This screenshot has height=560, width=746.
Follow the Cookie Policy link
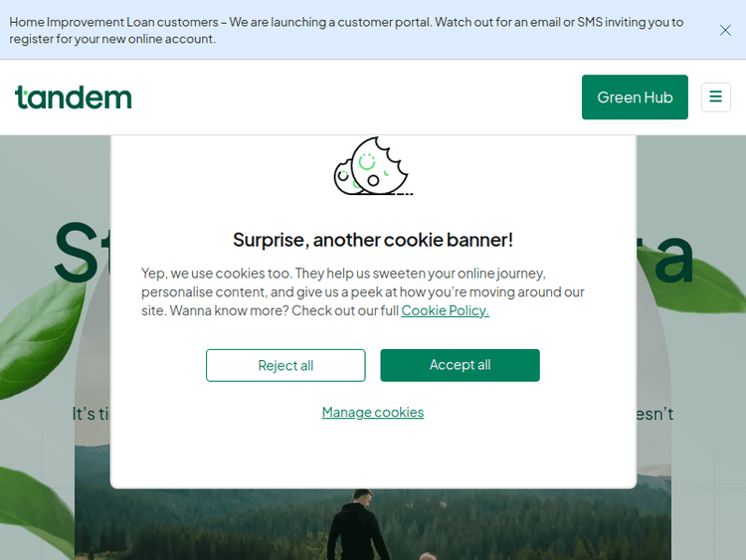445,310
